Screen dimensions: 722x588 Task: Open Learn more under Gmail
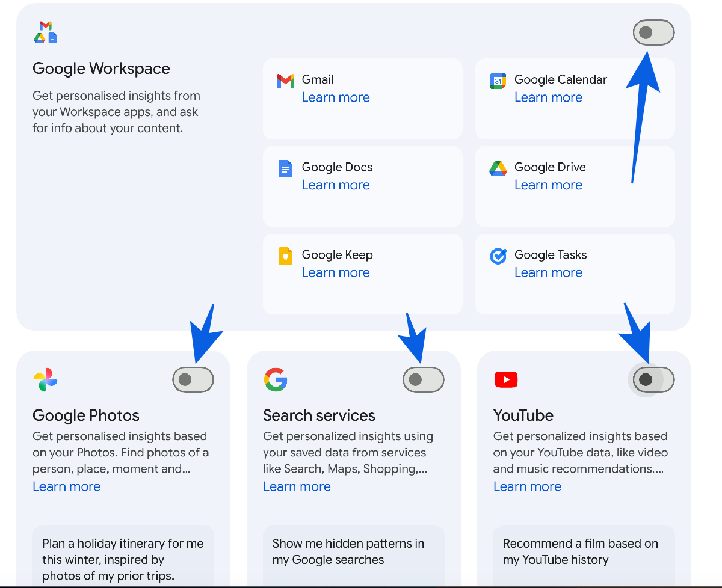336,97
